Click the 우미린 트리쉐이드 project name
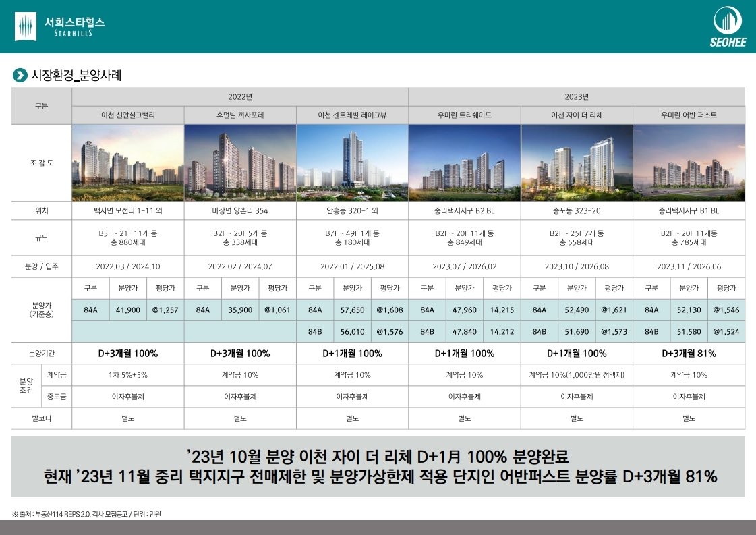 465,115
